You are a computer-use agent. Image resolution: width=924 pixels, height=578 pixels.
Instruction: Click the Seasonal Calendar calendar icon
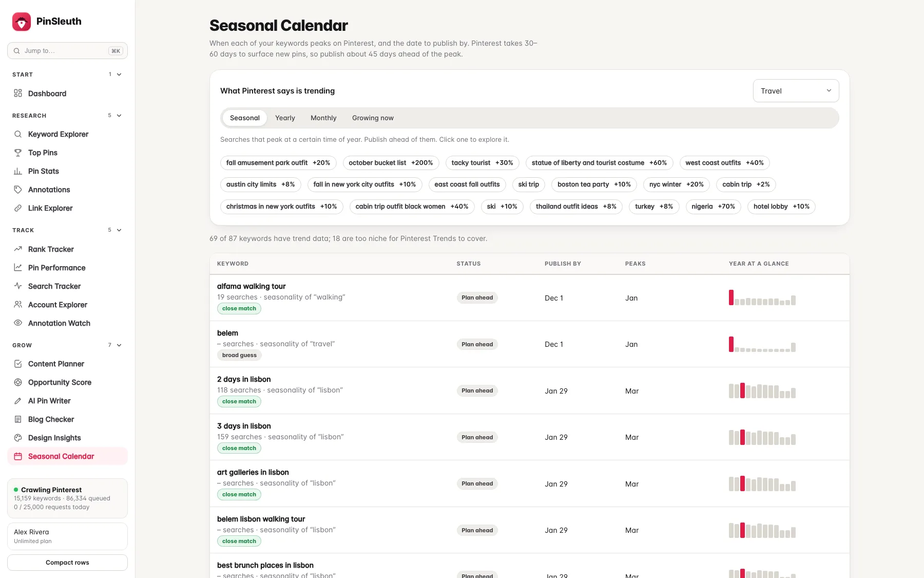tap(18, 456)
